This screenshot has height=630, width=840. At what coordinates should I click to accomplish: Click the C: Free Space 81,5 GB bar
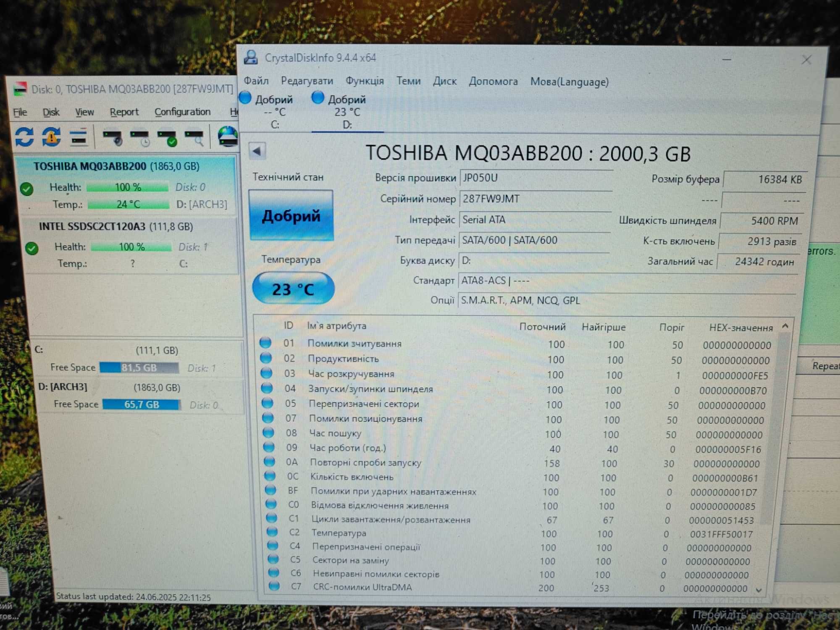(x=139, y=367)
